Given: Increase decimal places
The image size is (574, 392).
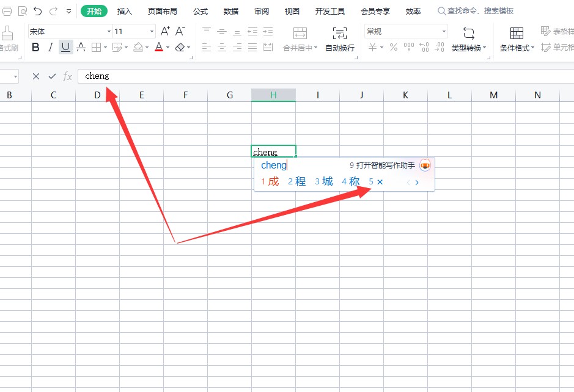Looking at the screenshot, I should tap(424, 47).
